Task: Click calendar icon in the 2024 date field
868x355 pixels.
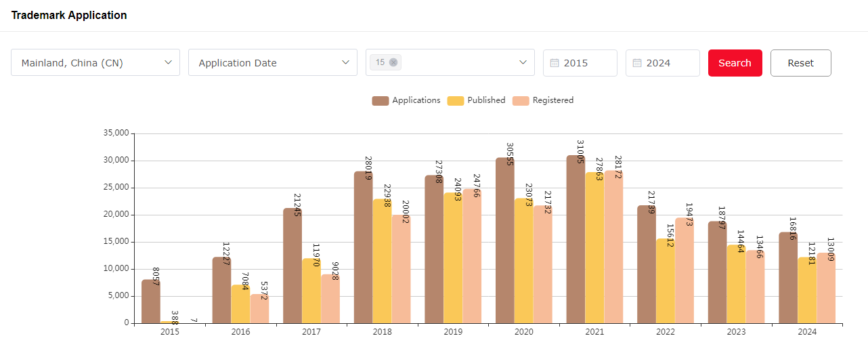Action: [x=637, y=63]
